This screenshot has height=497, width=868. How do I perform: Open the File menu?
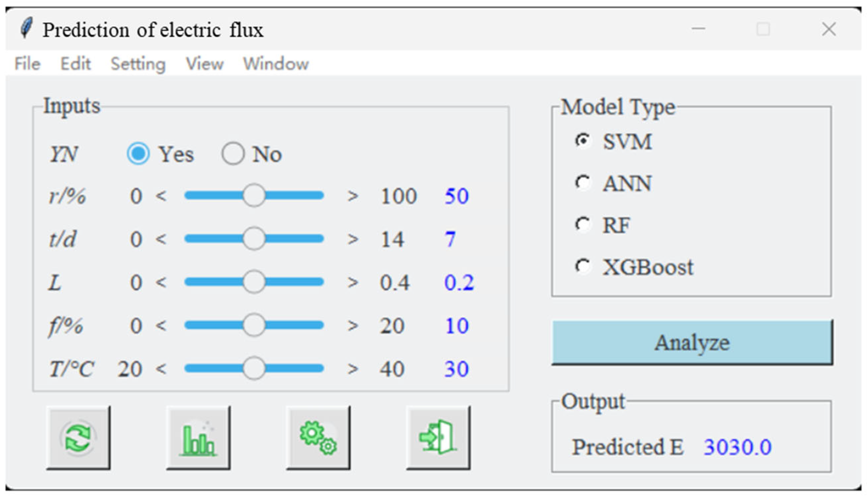pos(27,64)
